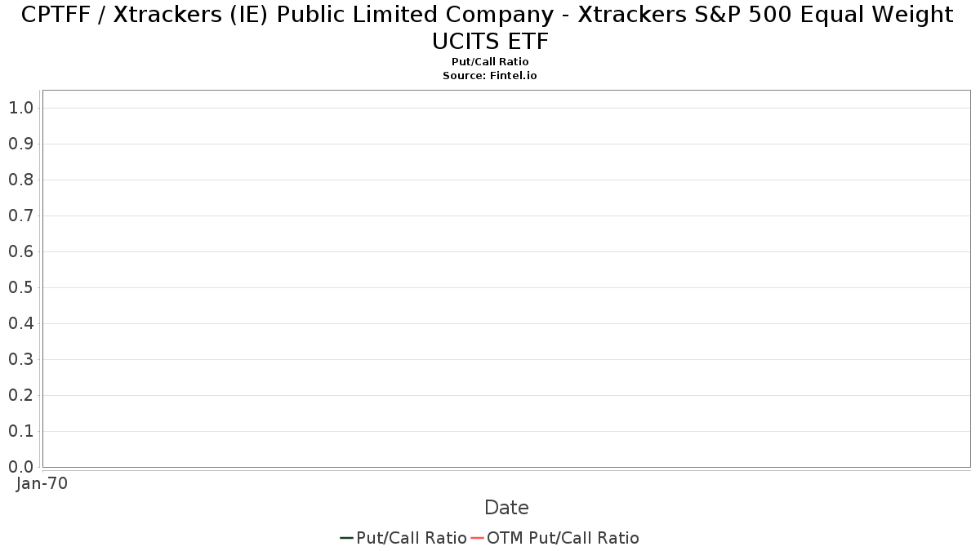Viewport: 980px width, 551px height.
Task: Click the red OTM legend line marker
Action: (x=477, y=538)
